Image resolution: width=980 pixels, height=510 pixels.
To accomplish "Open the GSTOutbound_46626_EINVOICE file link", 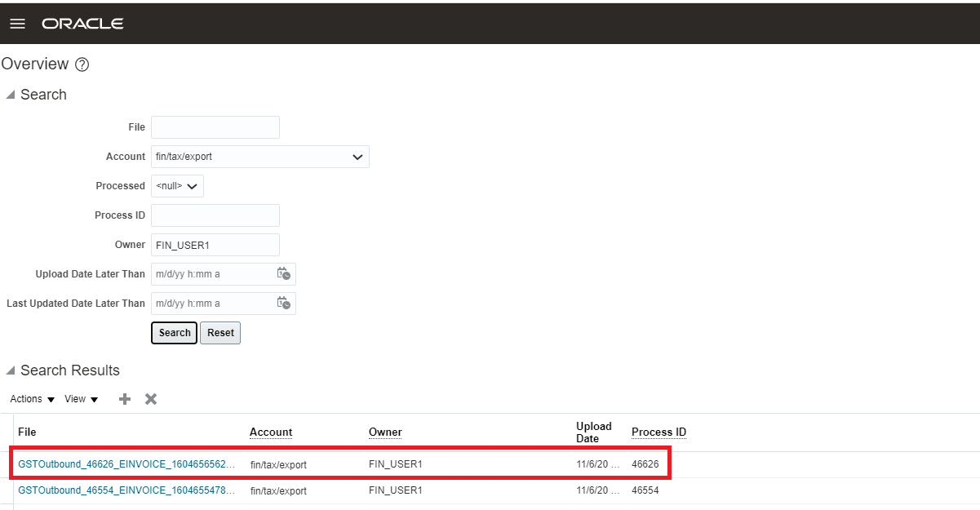I will click(126, 464).
